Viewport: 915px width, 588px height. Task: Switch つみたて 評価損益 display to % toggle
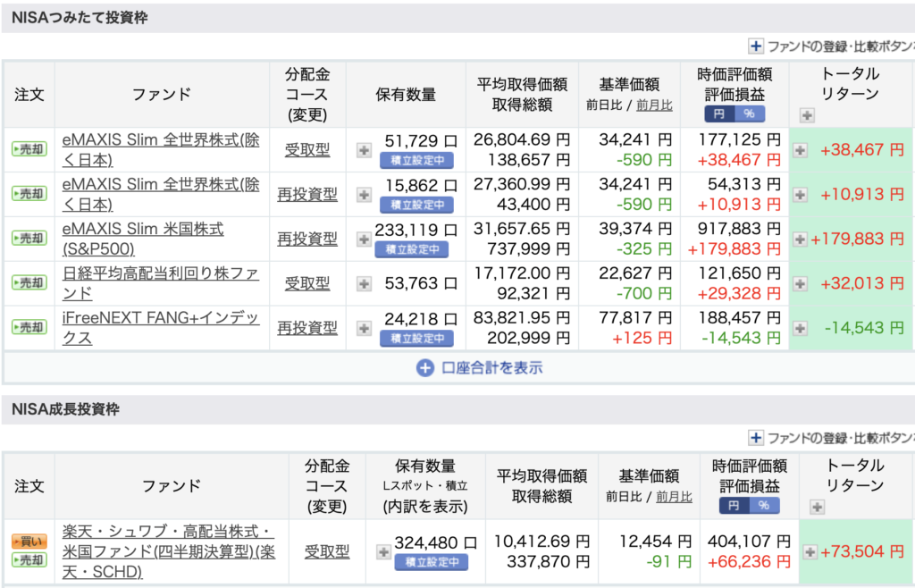(x=749, y=113)
